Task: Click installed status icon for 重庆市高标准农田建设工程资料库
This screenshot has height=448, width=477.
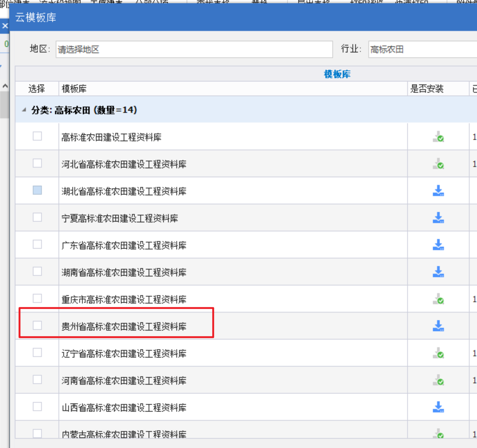Action: click(438, 299)
